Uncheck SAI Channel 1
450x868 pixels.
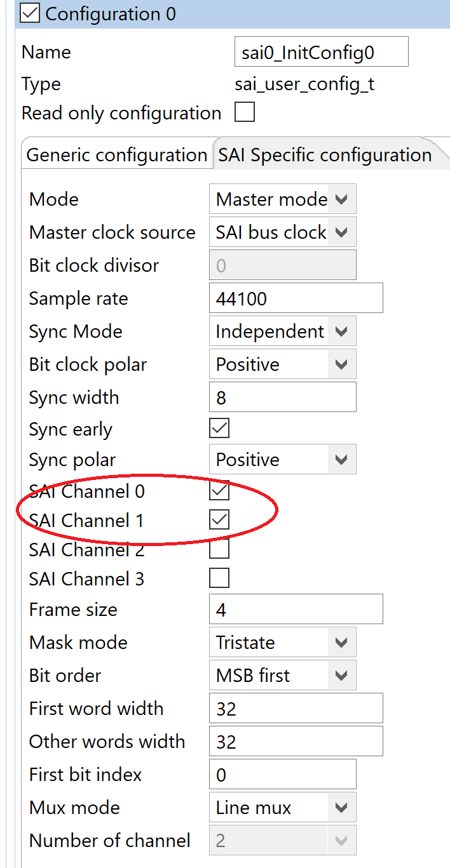219,520
